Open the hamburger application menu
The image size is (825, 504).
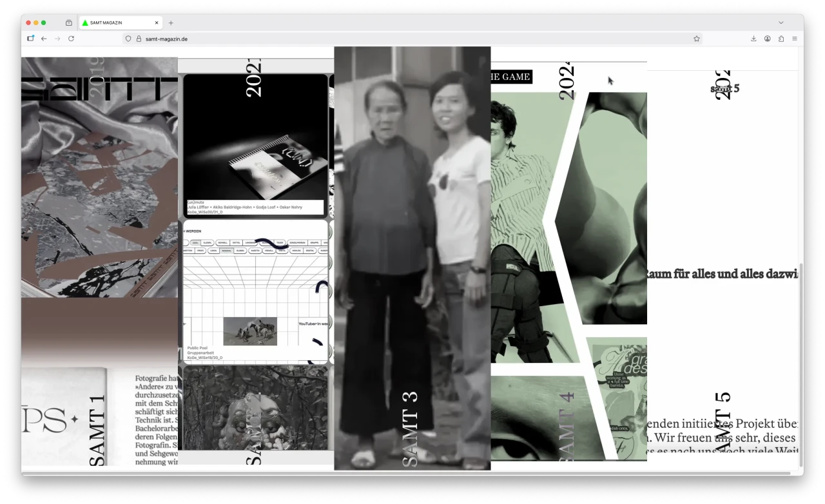(794, 39)
